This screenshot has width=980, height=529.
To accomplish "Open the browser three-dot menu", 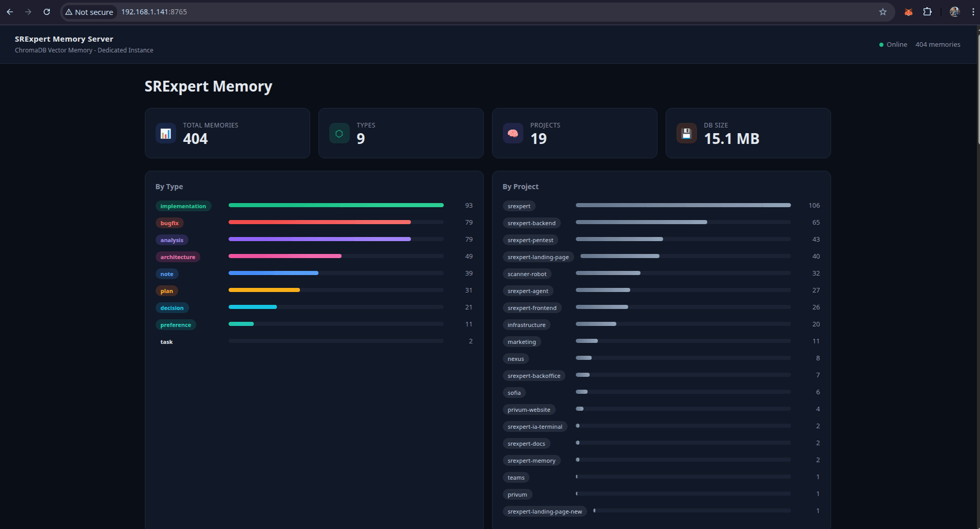I will click(973, 11).
